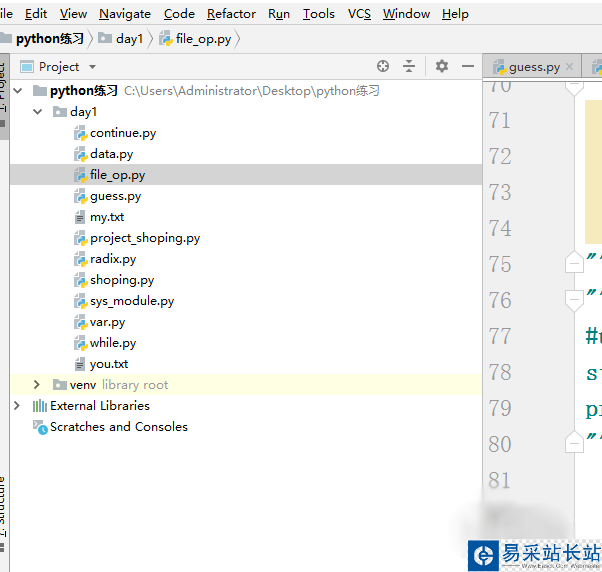602x572 pixels.
Task: Click the project_shoping.py file icon
Action: point(80,238)
